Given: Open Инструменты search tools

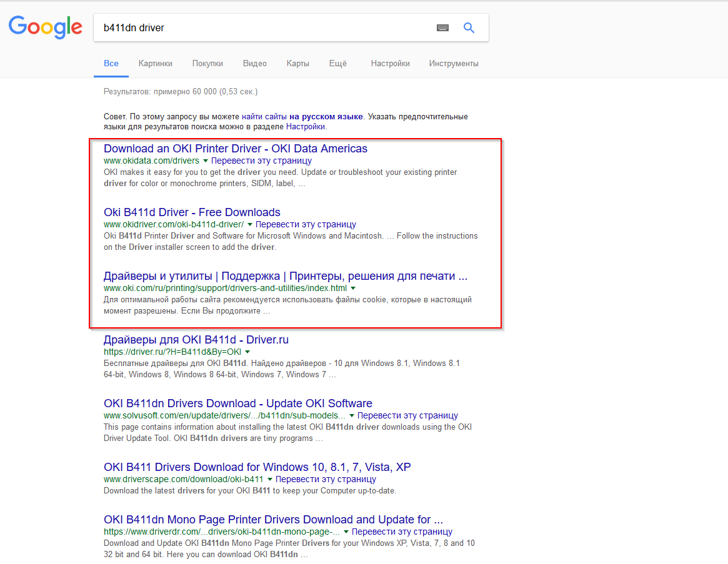Looking at the screenshot, I should tap(454, 64).
